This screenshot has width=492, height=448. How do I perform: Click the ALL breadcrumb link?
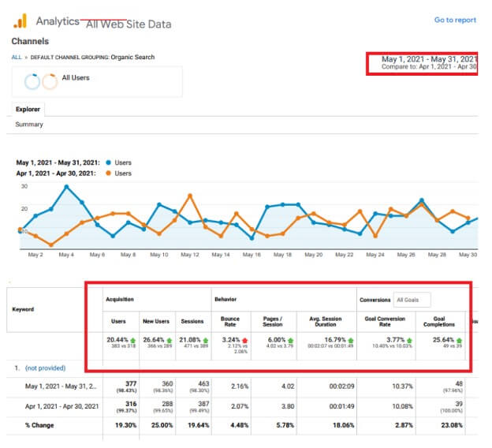tap(16, 58)
